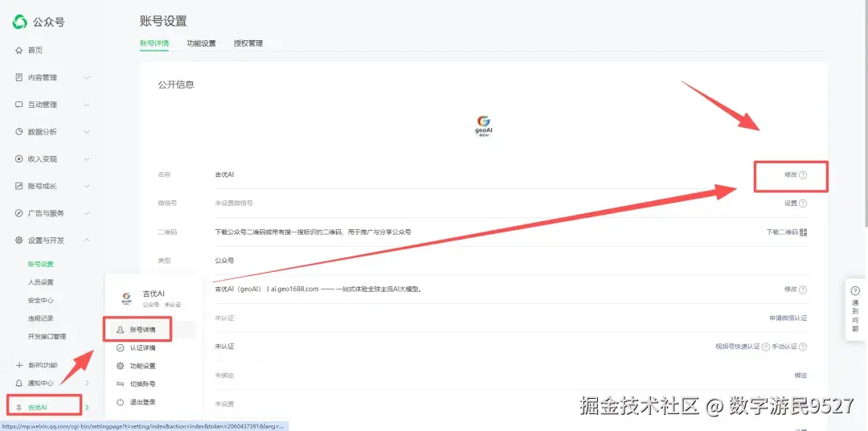The image size is (868, 431).
Task: Select 人员设置 in the sidebar
Action: [41, 282]
